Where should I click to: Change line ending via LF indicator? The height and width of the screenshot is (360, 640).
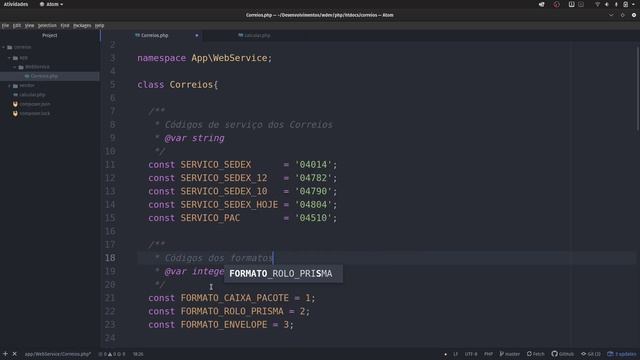[x=456, y=354]
